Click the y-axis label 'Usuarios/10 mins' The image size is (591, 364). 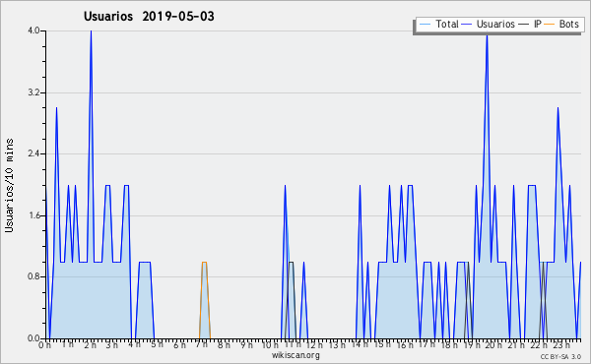click(x=9, y=185)
